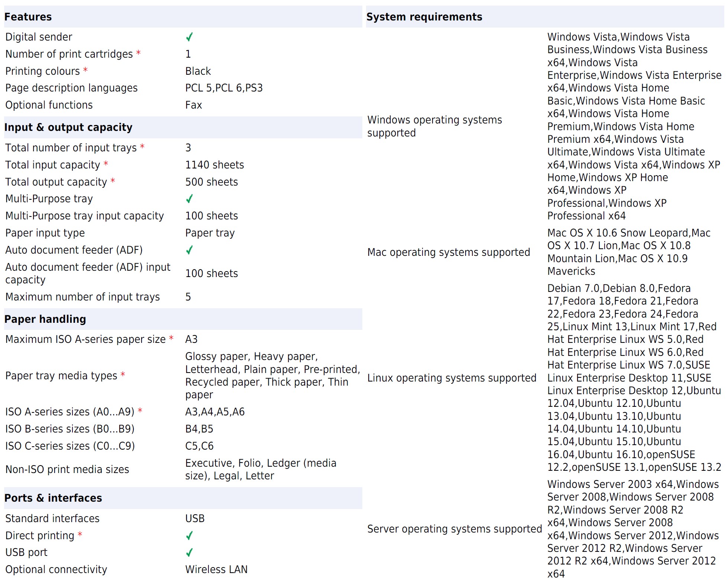Click the red asterisk beside 'Printing colours'
The width and height of the screenshot is (728, 579).
(85, 70)
